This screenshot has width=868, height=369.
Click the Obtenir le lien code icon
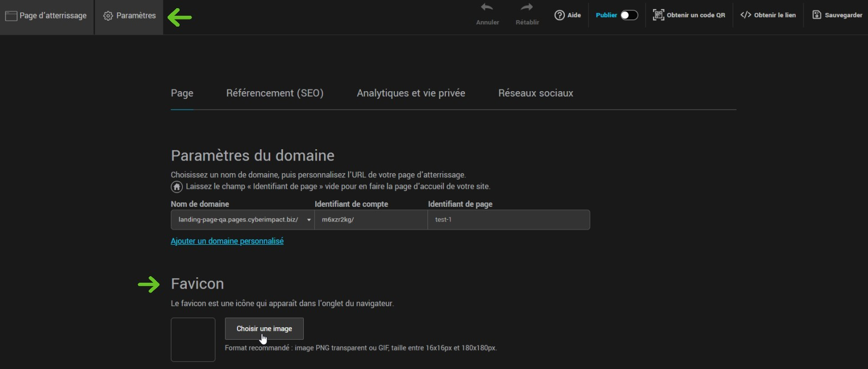pyautogui.click(x=745, y=15)
